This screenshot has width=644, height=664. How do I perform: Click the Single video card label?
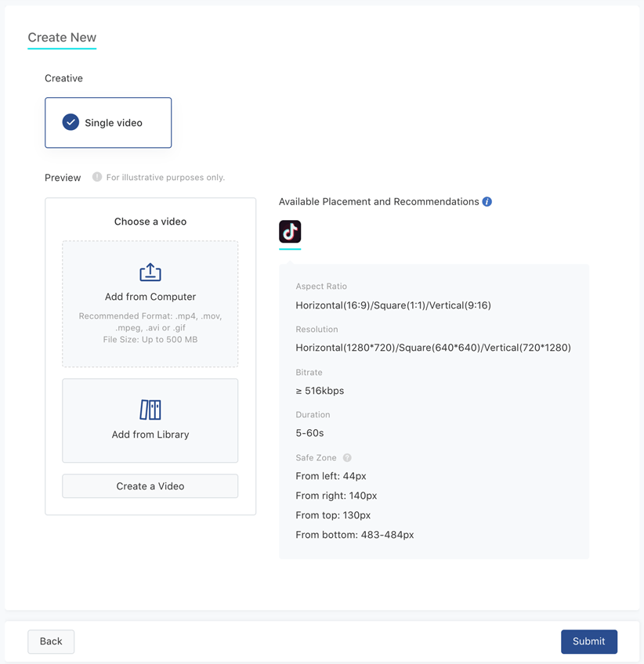114,123
